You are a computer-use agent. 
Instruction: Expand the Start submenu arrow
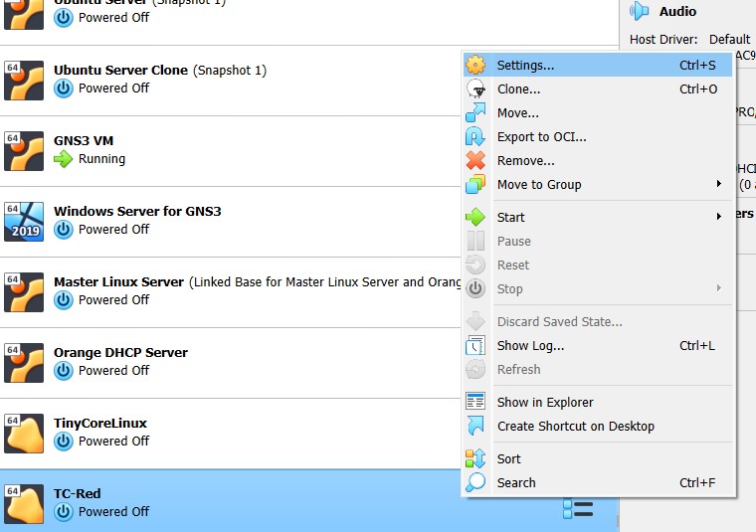tap(719, 217)
